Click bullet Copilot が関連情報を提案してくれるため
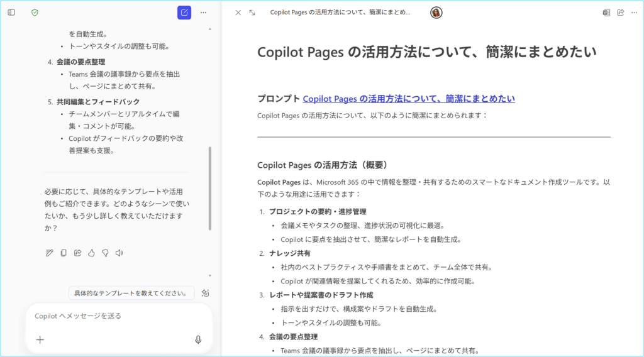644x357 pixels. (x=378, y=282)
